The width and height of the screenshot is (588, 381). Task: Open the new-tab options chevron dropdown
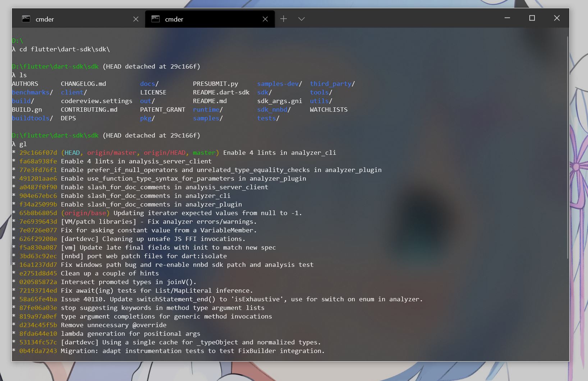[301, 19]
